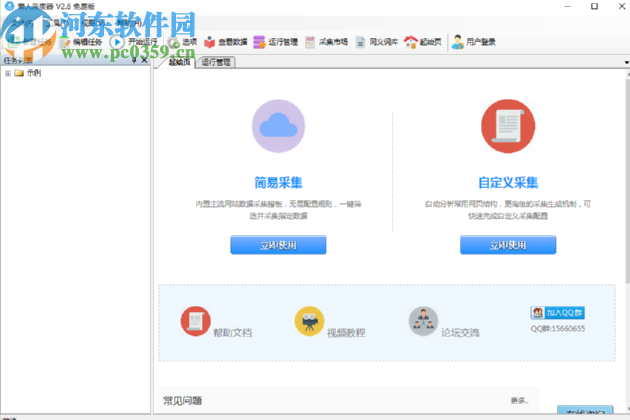Minimize the application window
Screen dimensions: 630x420
[x=567, y=6]
